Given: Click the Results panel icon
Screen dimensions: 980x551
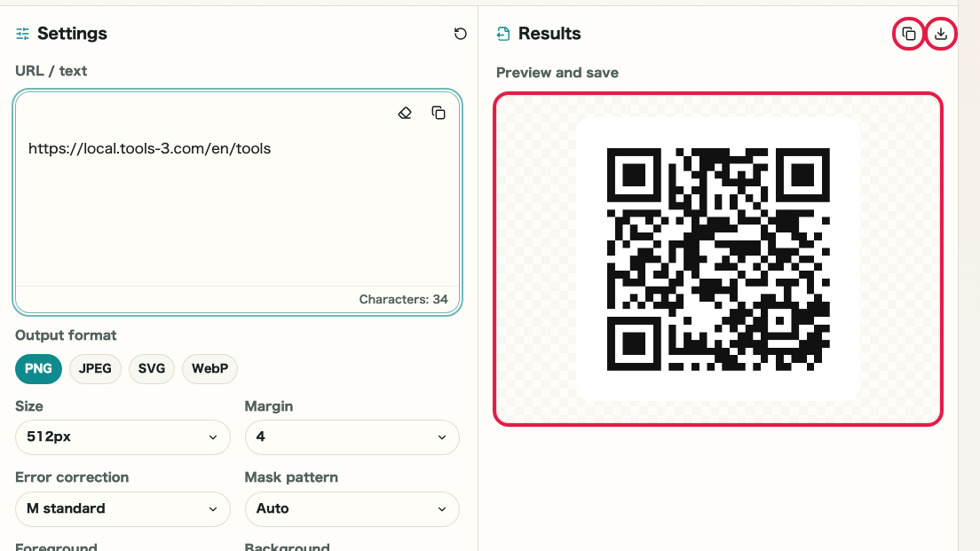Looking at the screenshot, I should point(503,34).
